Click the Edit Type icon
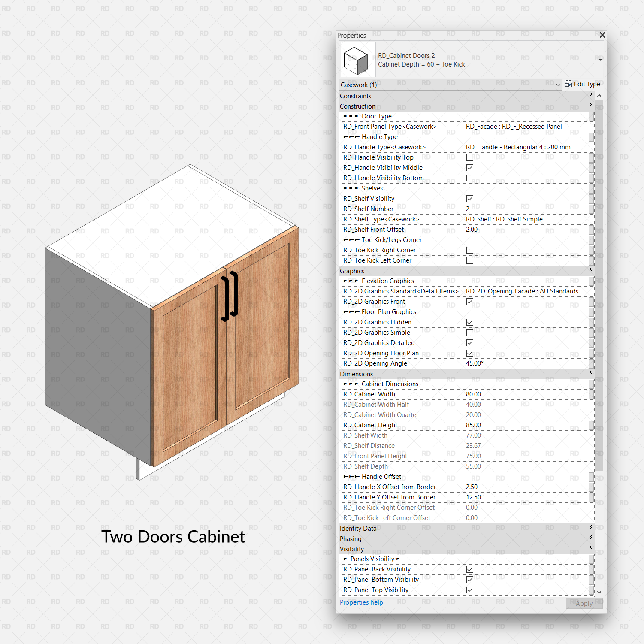This screenshot has height=644, width=644. 568,84
